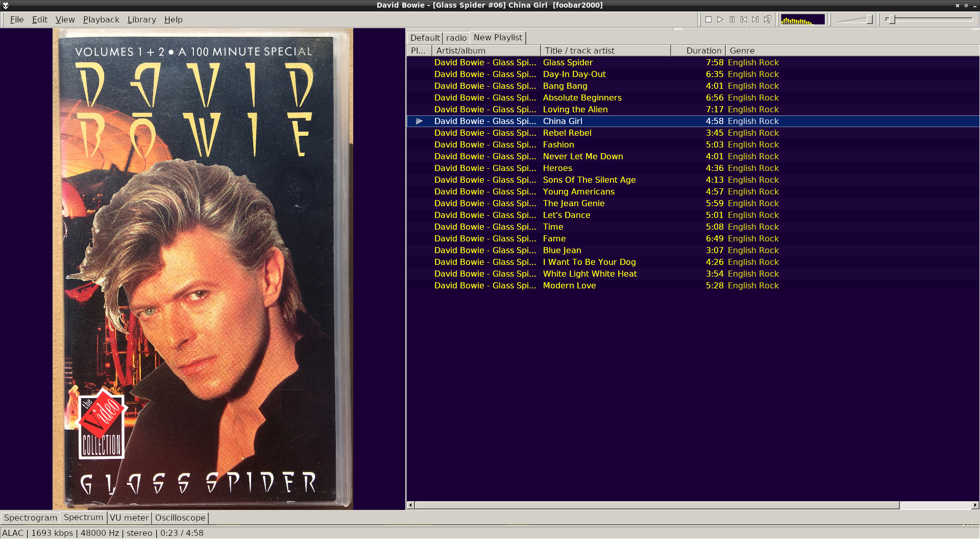Select The Jean Genie track
Screen dimensions: 980x539
point(574,203)
